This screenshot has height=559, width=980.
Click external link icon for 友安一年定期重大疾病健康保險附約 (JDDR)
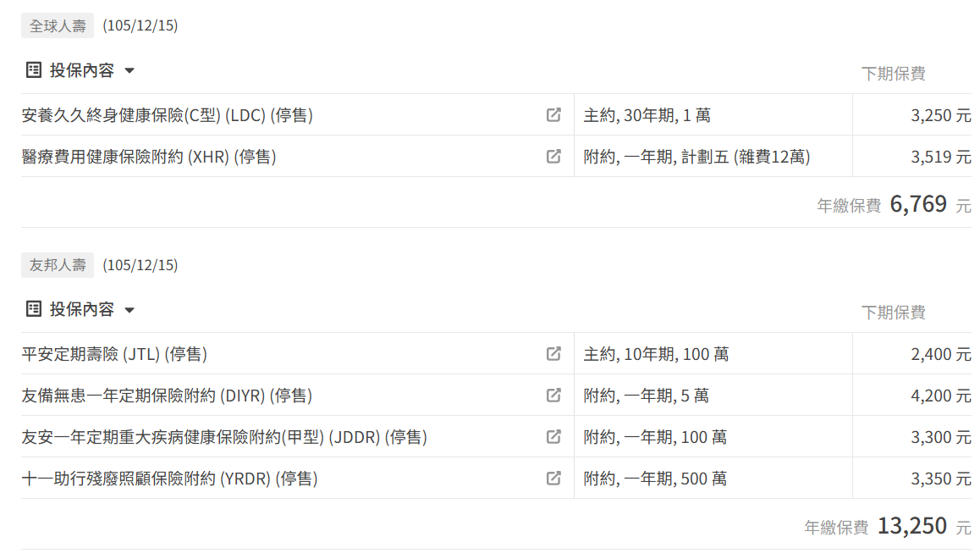(553, 437)
